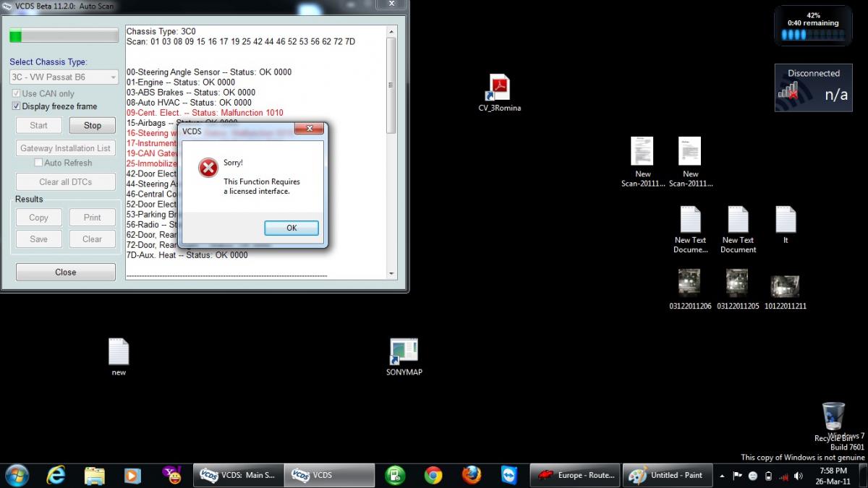Switch to 'VCDS: Main S...' taskbar window
Image resolution: width=868 pixels, height=488 pixels.
[239, 475]
